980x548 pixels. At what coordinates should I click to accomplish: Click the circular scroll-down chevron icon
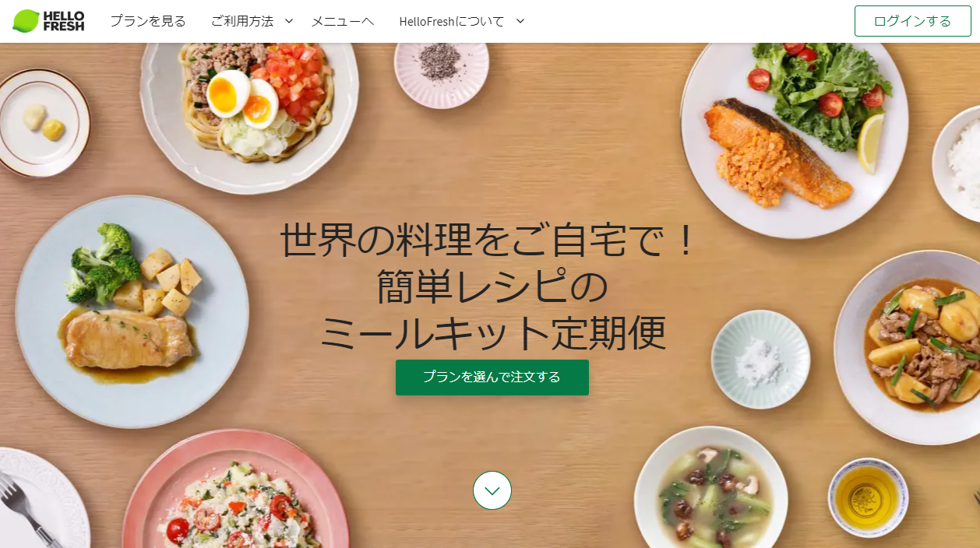[x=492, y=490]
